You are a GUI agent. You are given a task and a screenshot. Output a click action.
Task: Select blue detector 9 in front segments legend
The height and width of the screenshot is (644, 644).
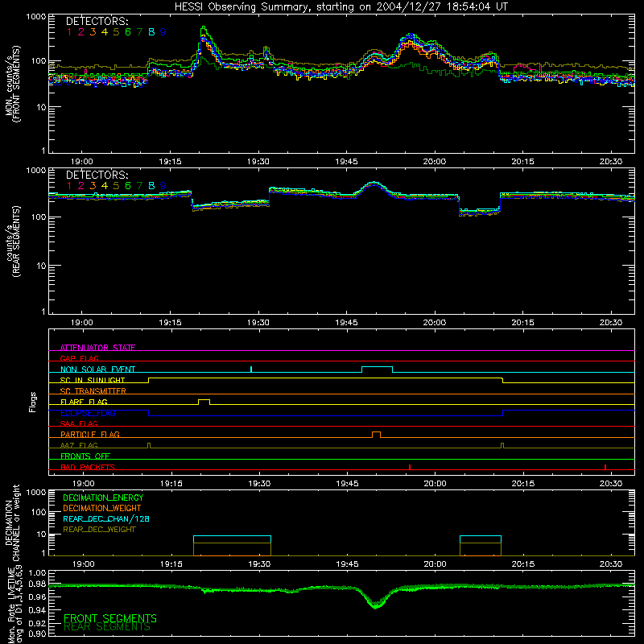163,32
